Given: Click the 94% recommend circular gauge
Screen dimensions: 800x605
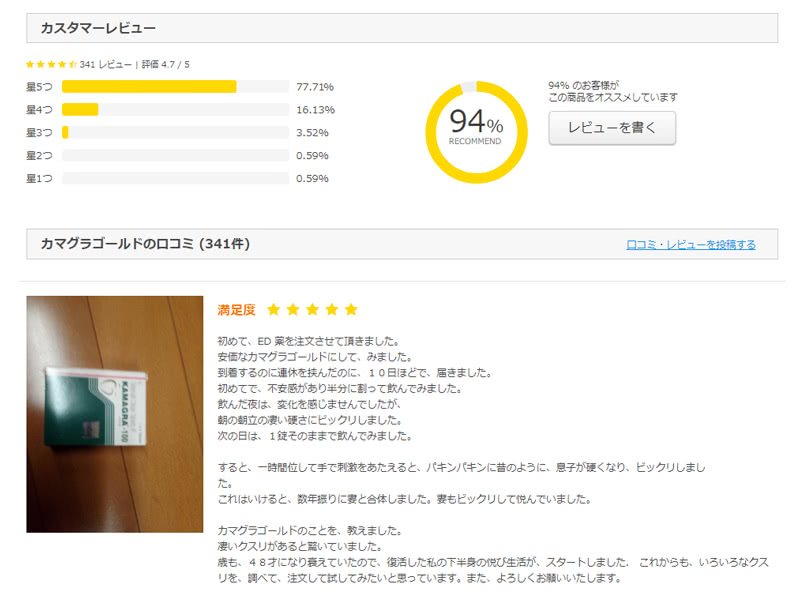Looking at the screenshot, I should point(476,132).
